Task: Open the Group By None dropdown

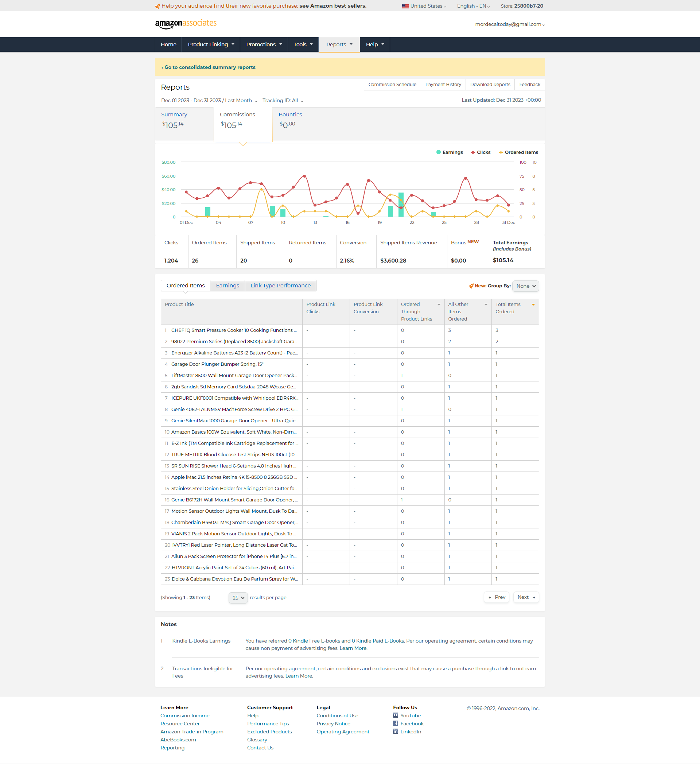Action: click(525, 286)
